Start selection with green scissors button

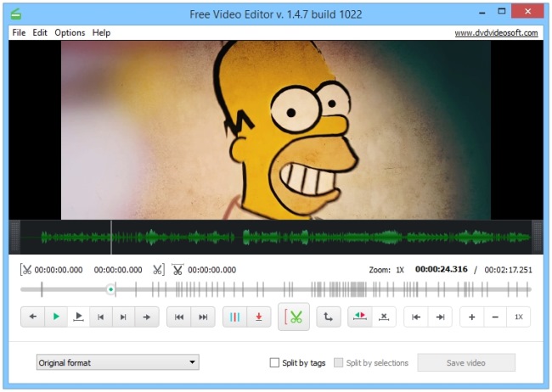tap(294, 316)
